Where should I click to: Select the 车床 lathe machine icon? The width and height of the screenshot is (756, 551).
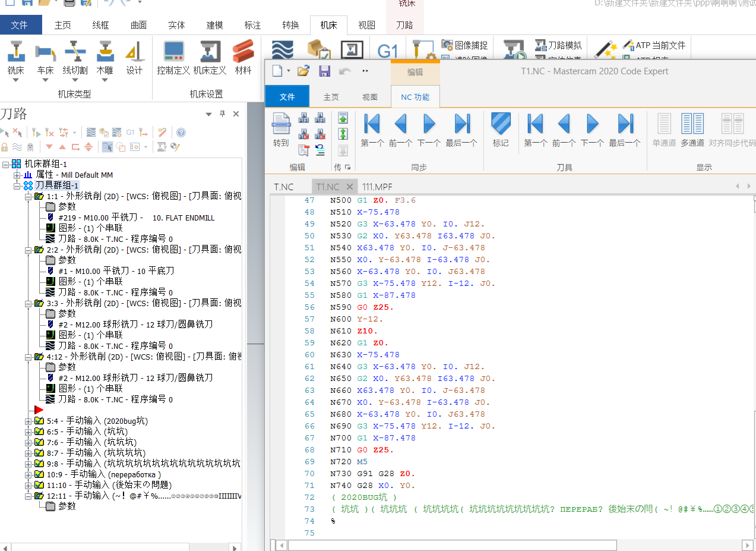pos(45,52)
